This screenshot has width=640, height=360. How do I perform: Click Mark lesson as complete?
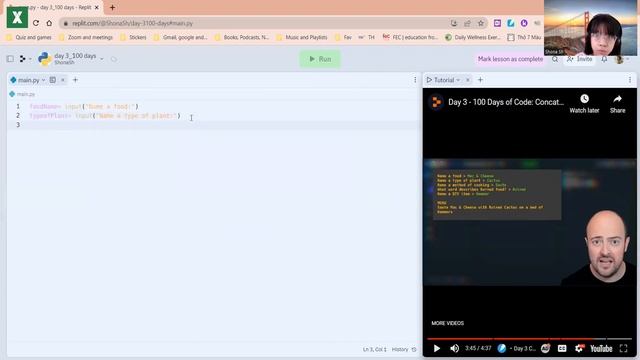[x=510, y=59]
